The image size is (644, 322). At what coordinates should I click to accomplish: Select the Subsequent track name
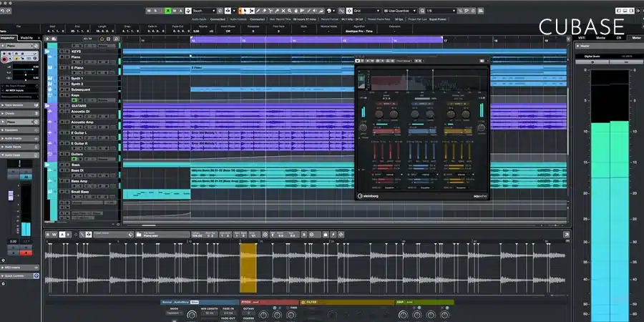click(x=80, y=89)
